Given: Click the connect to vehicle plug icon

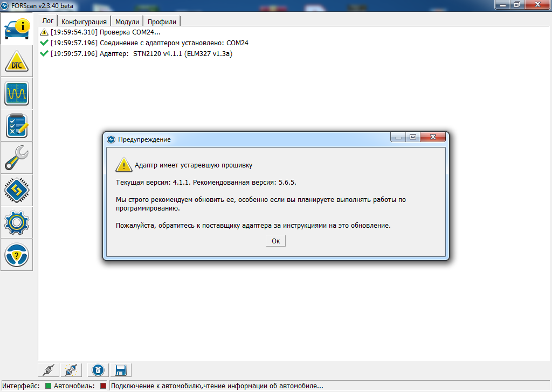Looking at the screenshot, I should click(x=49, y=370).
